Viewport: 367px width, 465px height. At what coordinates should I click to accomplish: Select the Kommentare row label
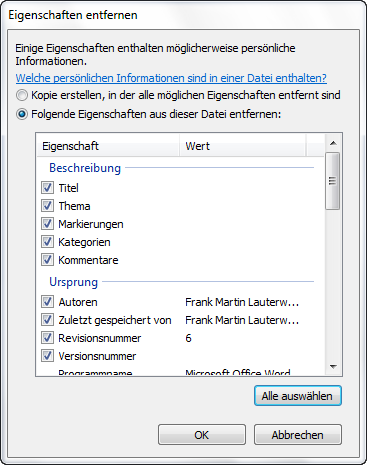click(x=88, y=260)
